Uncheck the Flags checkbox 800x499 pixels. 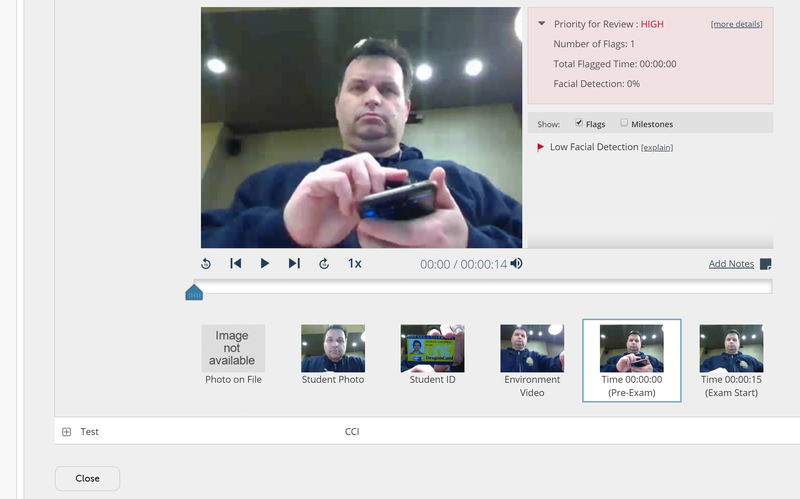coord(579,122)
